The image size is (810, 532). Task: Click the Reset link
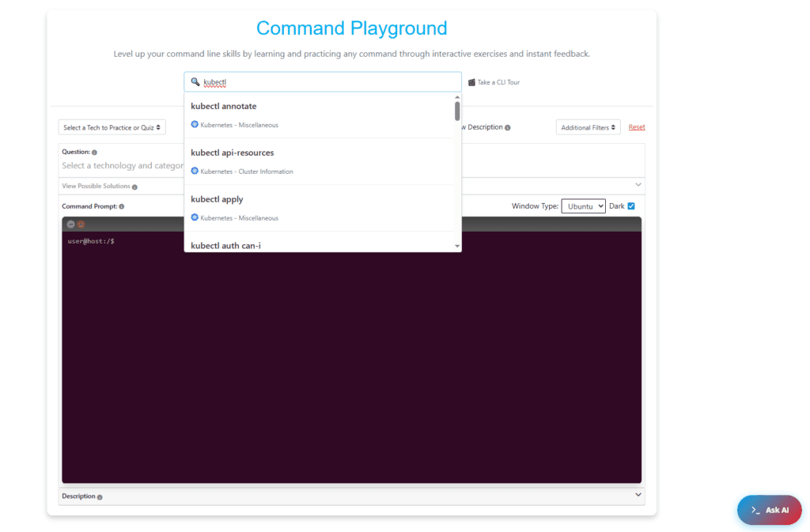(637, 127)
